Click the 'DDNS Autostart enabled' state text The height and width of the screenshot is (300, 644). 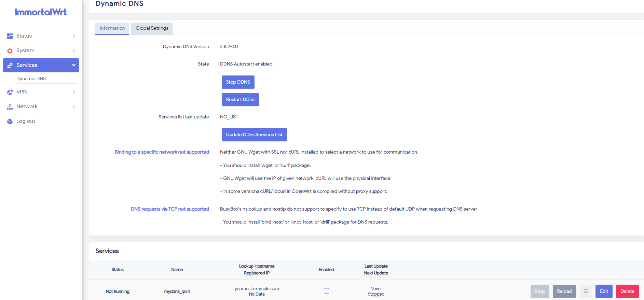[246, 64]
